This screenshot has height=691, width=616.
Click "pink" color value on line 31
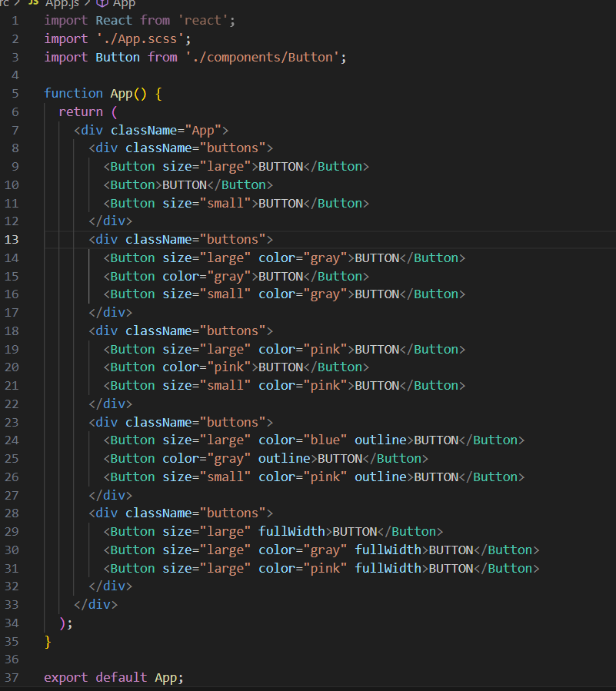point(325,569)
